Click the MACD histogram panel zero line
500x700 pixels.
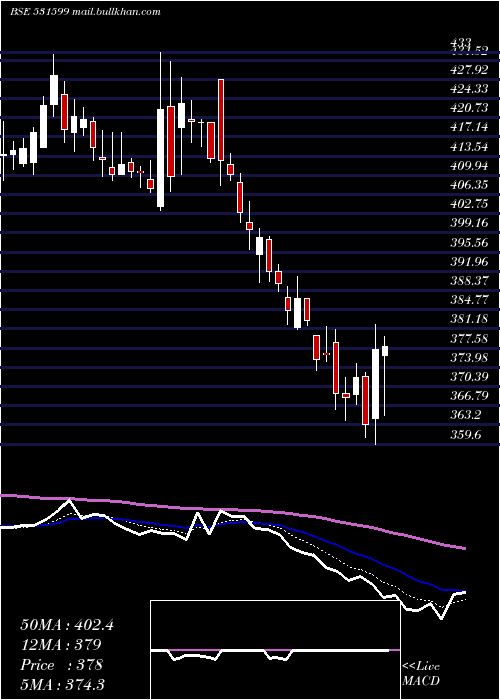pyautogui.click(x=275, y=650)
